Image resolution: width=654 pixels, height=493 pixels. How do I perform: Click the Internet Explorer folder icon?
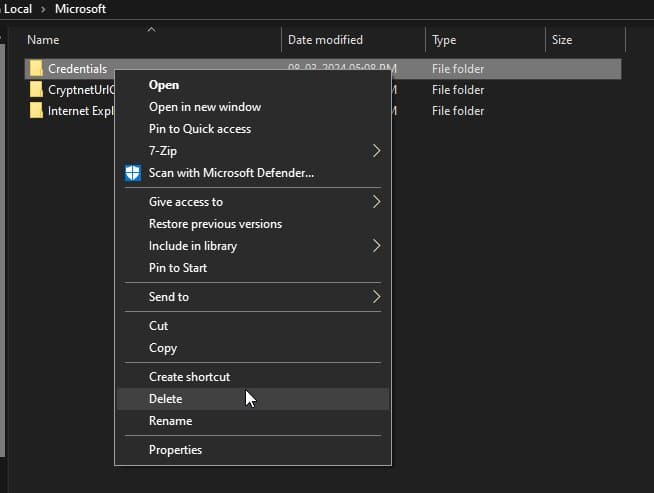click(36, 111)
